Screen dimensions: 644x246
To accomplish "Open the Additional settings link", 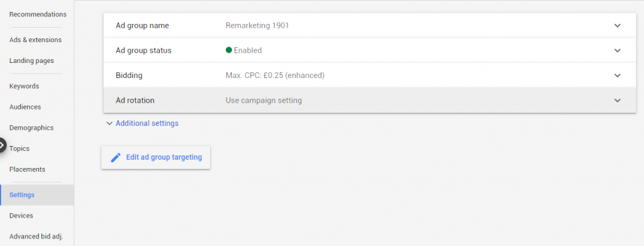I will point(147,123).
